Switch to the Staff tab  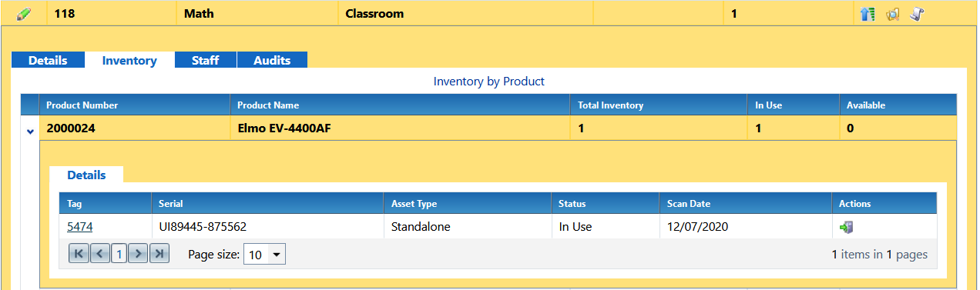pos(206,60)
